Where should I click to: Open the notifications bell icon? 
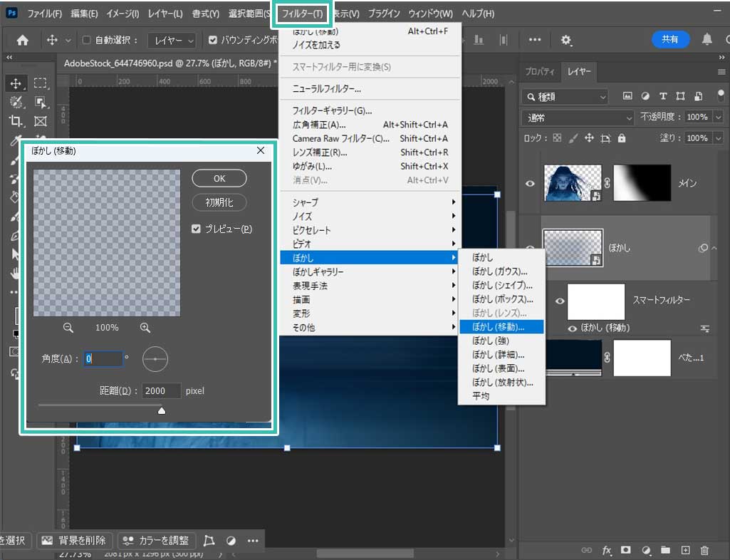pyautogui.click(x=707, y=40)
